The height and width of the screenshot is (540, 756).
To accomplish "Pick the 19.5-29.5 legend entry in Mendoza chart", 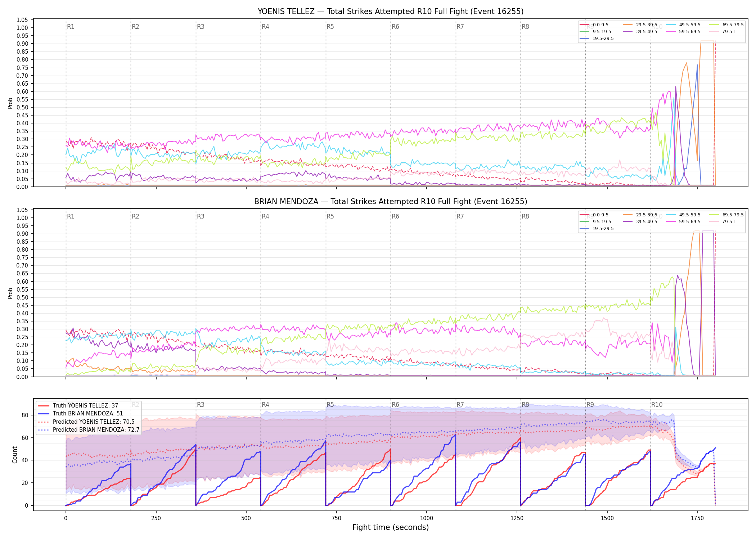I will coord(597,229).
